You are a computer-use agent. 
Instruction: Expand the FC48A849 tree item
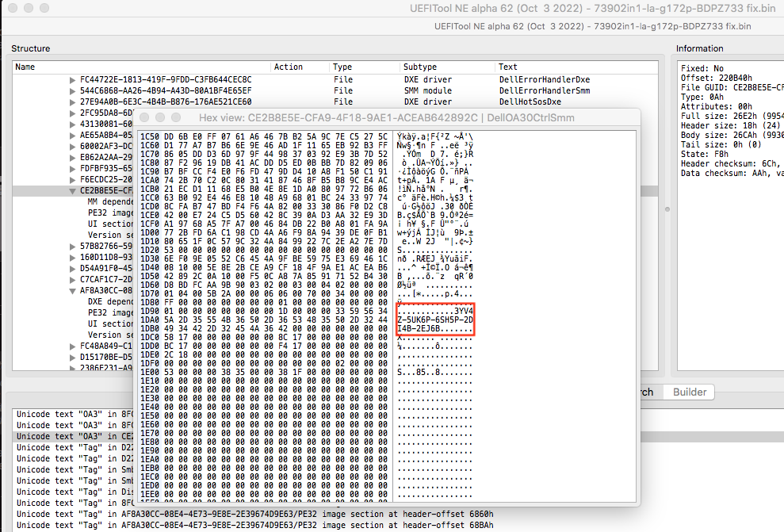click(x=72, y=346)
